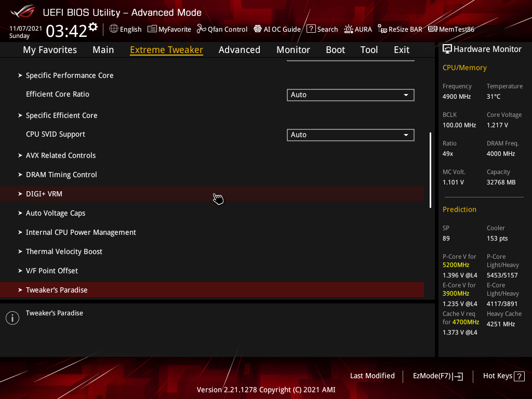Open the Boot tab
The height and width of the screenshot is (399, 532).
click(335, 50)
